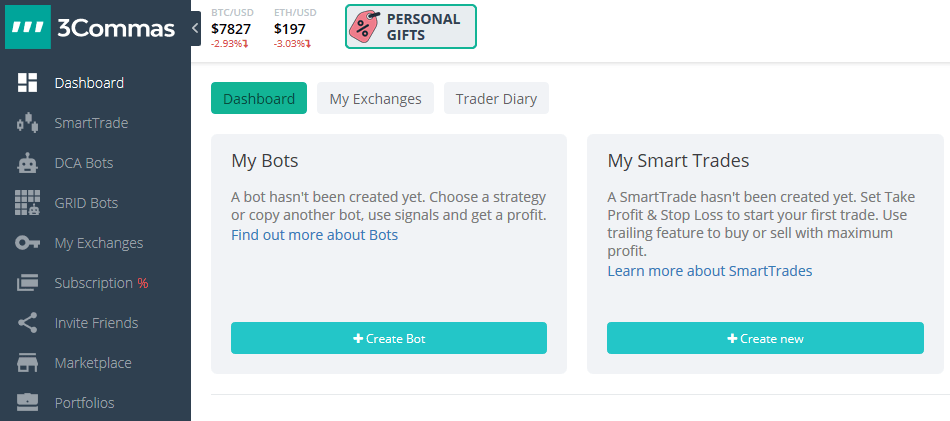950x421 pixels.
Task: Follow the Find out more about Bots link
Action: coord(314,235)
